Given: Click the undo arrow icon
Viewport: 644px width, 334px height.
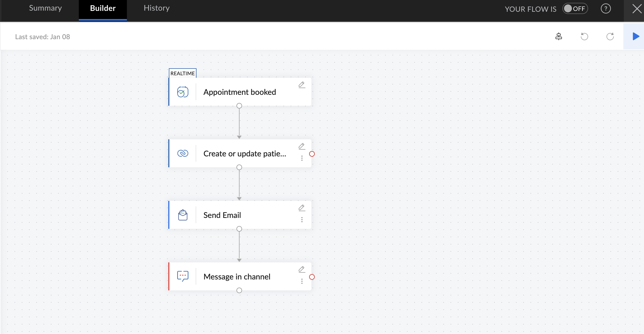Looking at the screenshot, I should click(584, 36).
